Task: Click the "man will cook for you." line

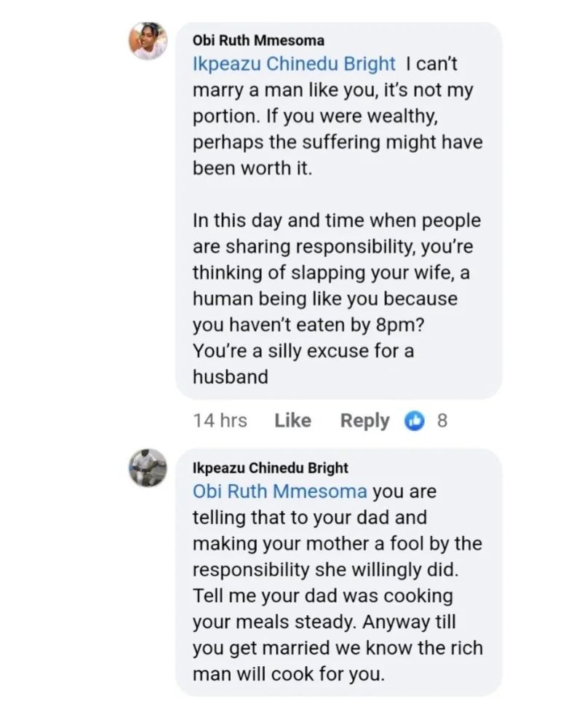Action: (288, 675)
